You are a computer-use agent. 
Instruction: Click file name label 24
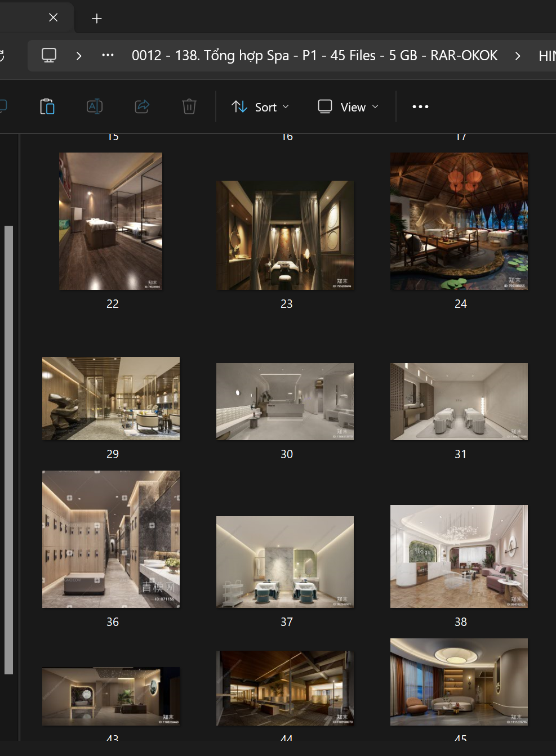click(x=461, y=304)
